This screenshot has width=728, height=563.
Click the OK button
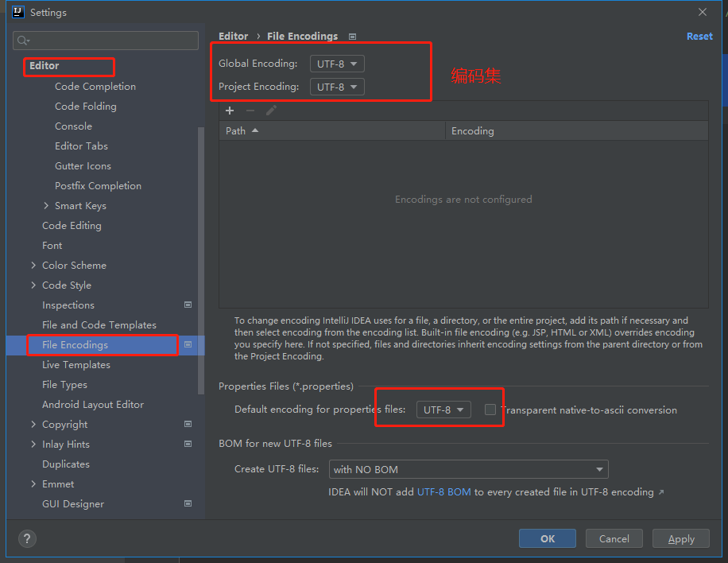(548, 538)
